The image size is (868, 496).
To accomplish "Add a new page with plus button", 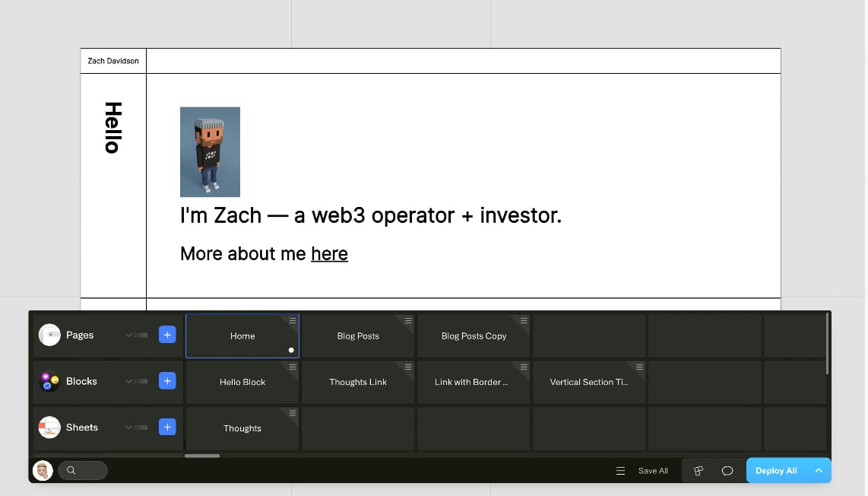I will [x=167, y=335].
